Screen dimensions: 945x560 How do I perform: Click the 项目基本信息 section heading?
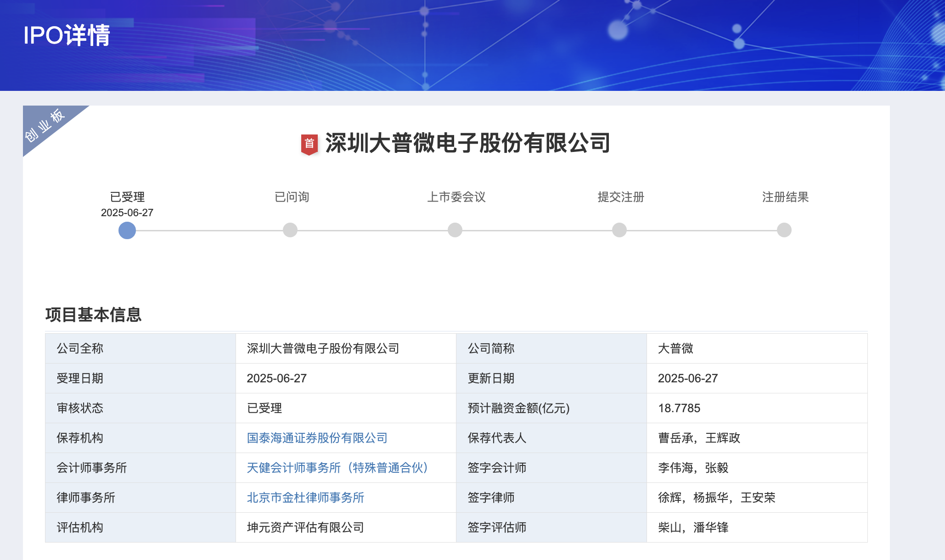[x=93, y=315]
